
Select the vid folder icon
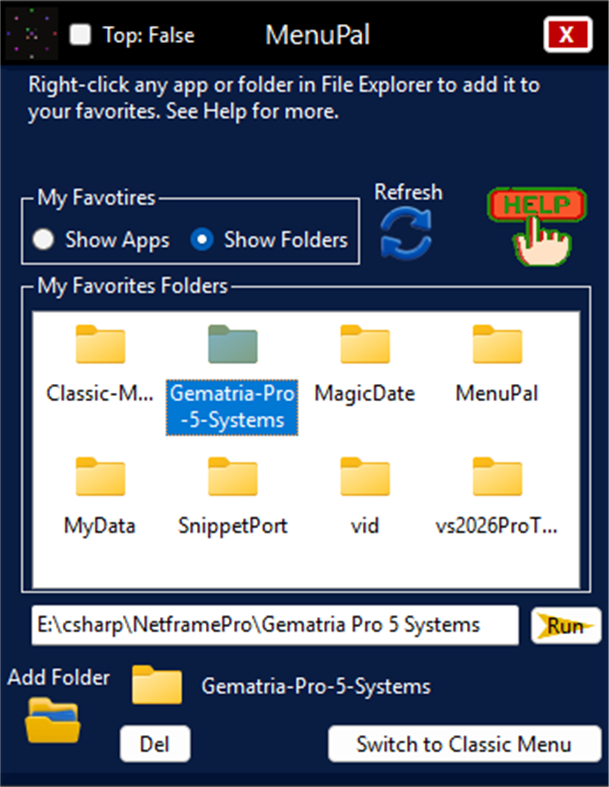365,477
